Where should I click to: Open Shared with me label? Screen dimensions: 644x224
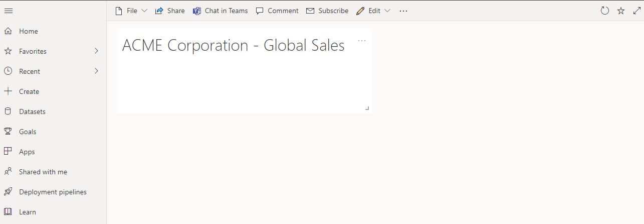click(43, 172)
